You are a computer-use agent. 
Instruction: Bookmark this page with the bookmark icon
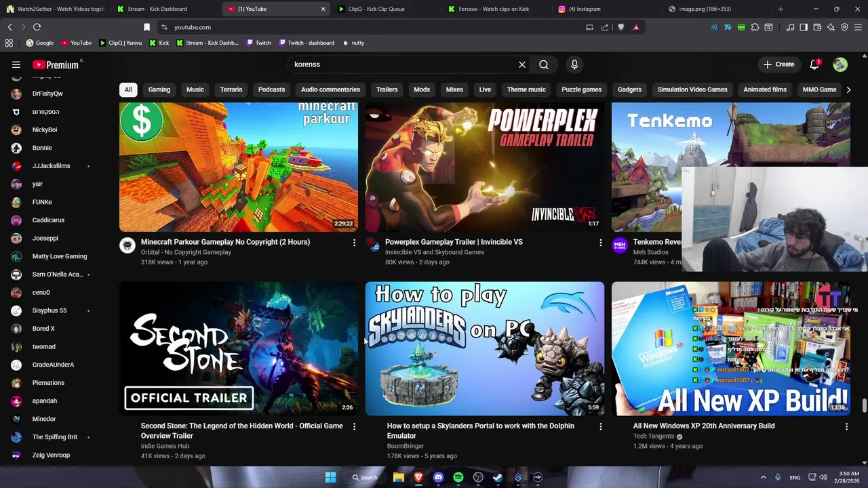[146, 27]
